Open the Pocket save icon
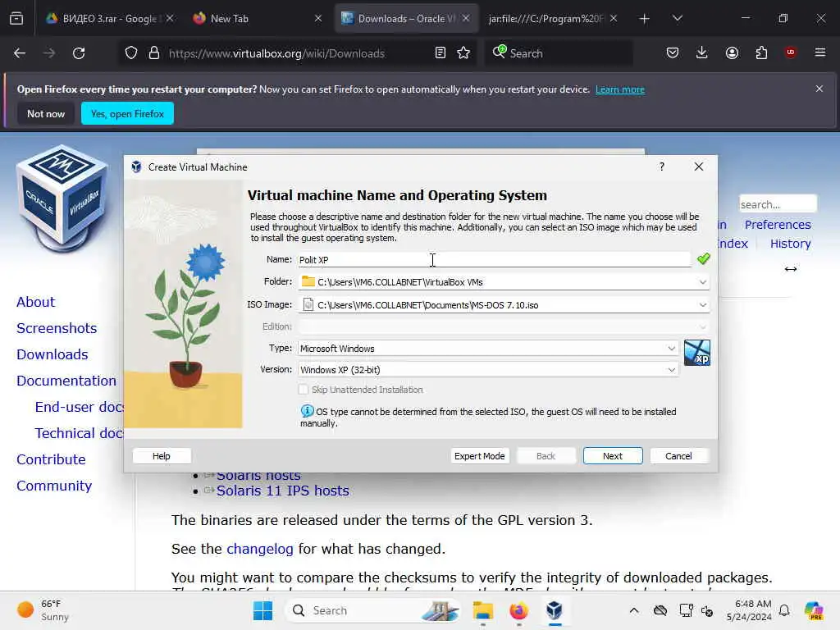The width and height of the screenshot is (840, 630). (x=673, y=53)
